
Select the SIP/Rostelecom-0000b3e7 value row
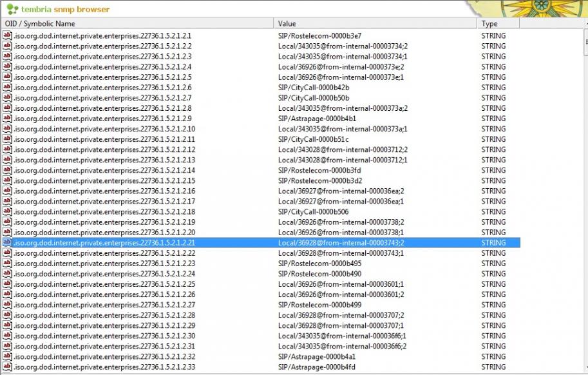pyautogui.click(x=261, y=35)
